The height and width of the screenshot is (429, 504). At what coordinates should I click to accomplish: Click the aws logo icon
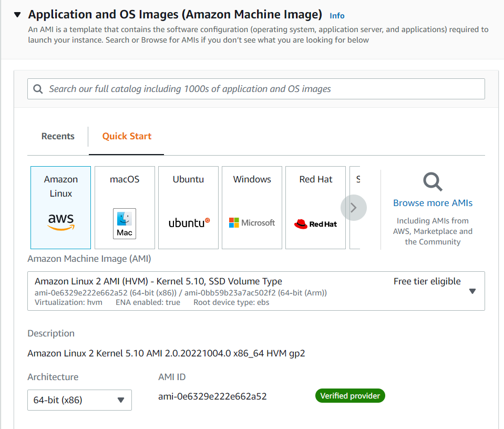[x=61, y=222]
